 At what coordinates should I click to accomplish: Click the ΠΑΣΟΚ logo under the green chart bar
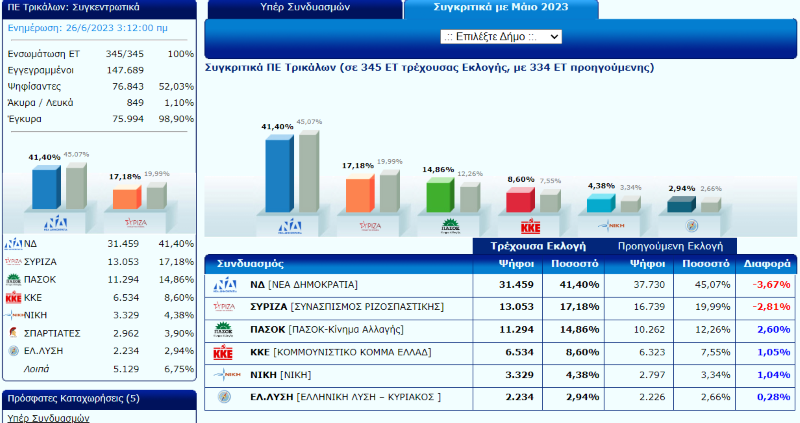tap(440, 225)
